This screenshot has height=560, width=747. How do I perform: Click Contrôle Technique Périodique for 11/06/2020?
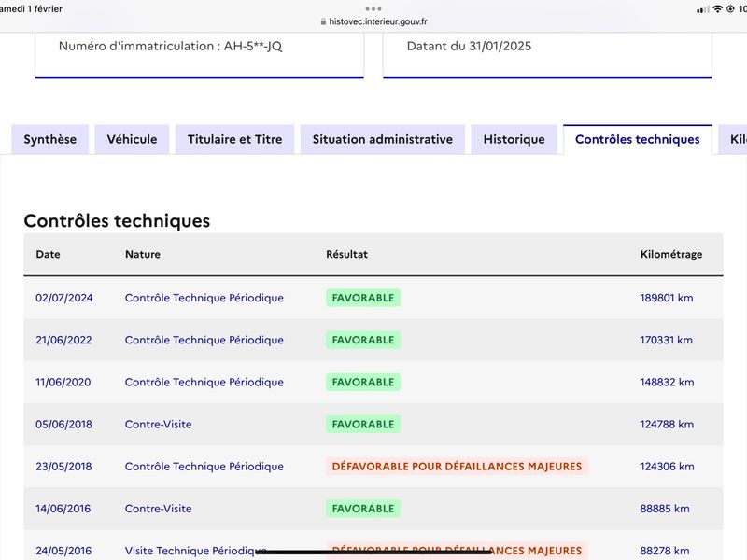point(204,383)
